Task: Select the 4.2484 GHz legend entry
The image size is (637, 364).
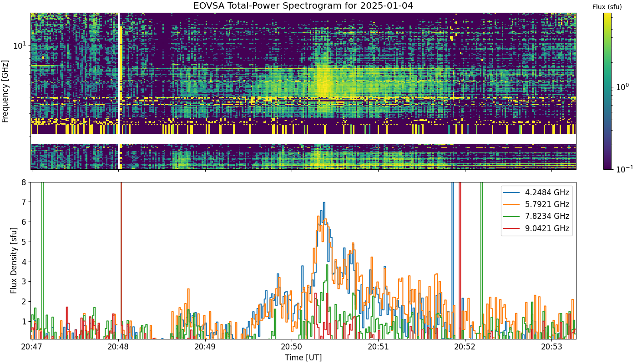Action: click(x=537, y=192)
